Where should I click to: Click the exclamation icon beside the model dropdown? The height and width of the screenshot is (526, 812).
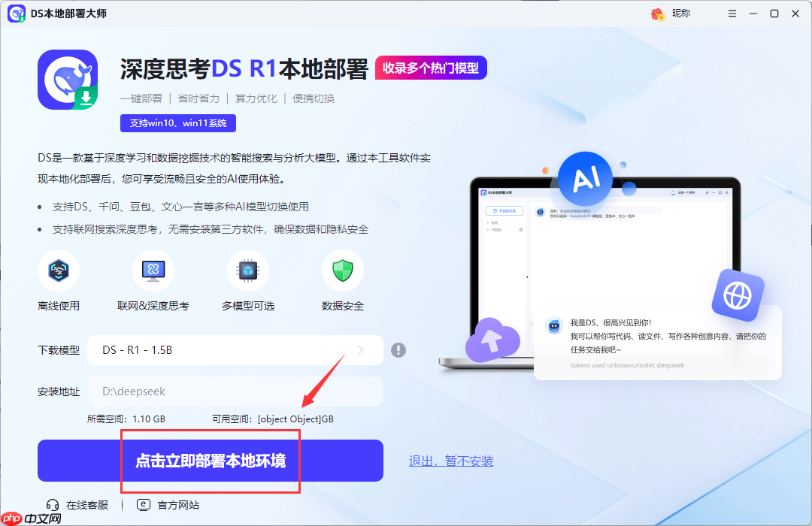pyautogui.click(x=398, y=349)
